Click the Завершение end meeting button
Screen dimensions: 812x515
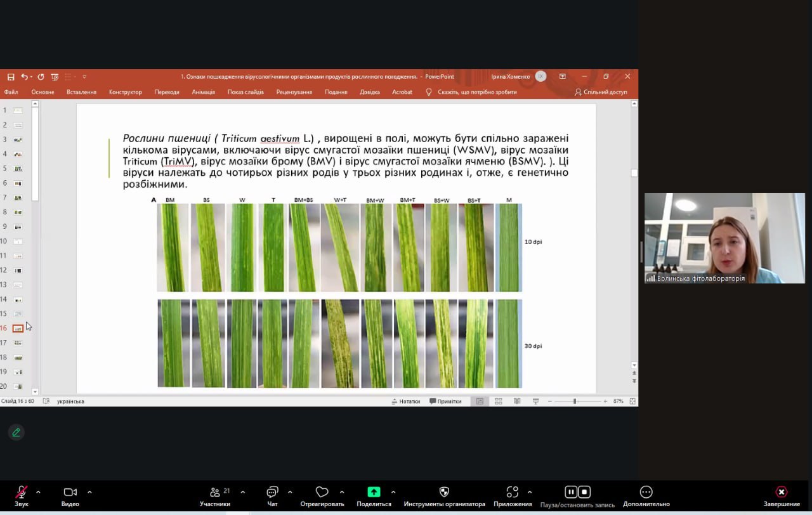pyautogui.click(x=782, y=493)
